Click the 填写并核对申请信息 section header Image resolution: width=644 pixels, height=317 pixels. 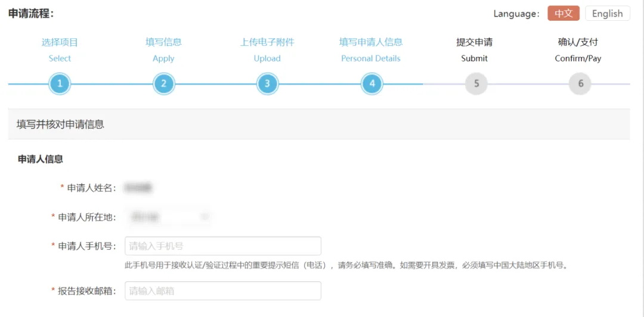pyautogui.click(x=60, y=125)
